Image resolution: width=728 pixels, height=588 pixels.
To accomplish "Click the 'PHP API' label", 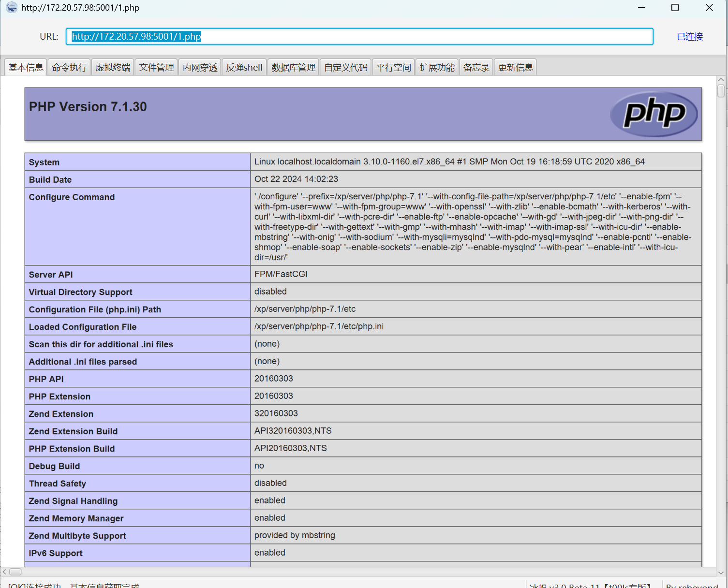I will pos(46,379).
